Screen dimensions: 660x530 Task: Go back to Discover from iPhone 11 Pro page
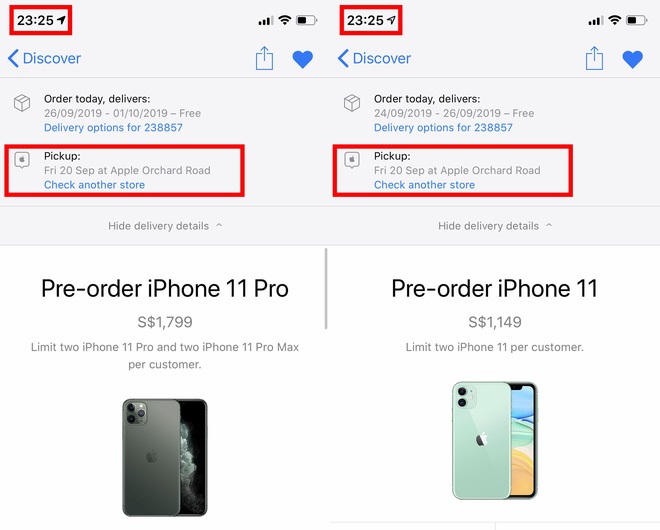click(44, 58)
